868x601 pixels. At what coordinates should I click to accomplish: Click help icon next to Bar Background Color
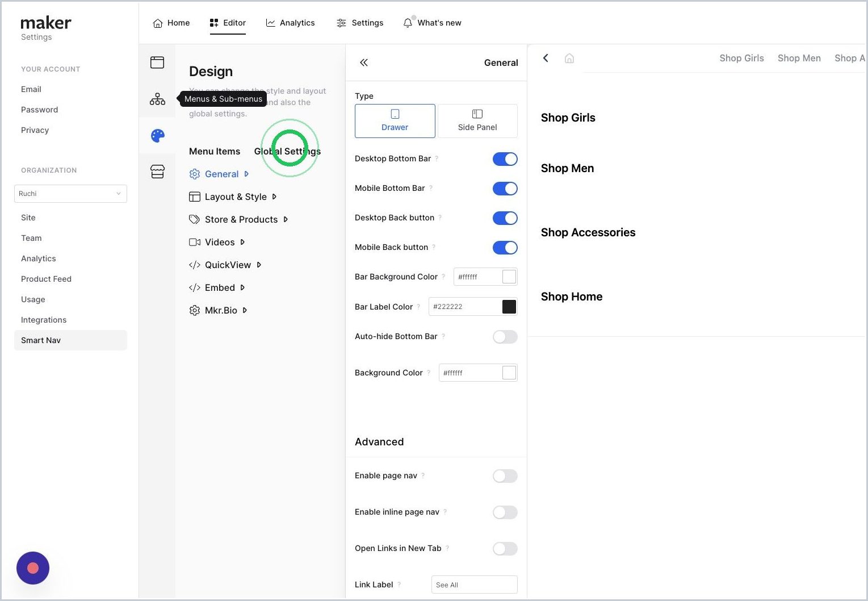[443, 277]
